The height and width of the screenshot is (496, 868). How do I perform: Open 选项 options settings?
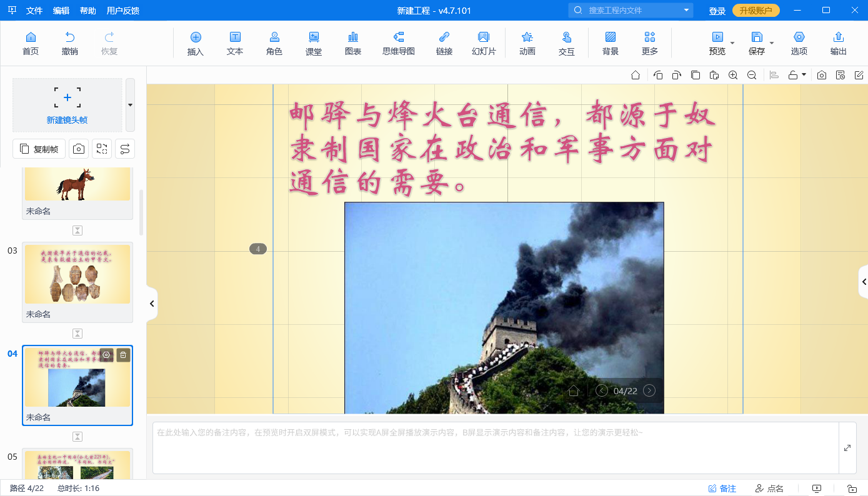(799, 43)
